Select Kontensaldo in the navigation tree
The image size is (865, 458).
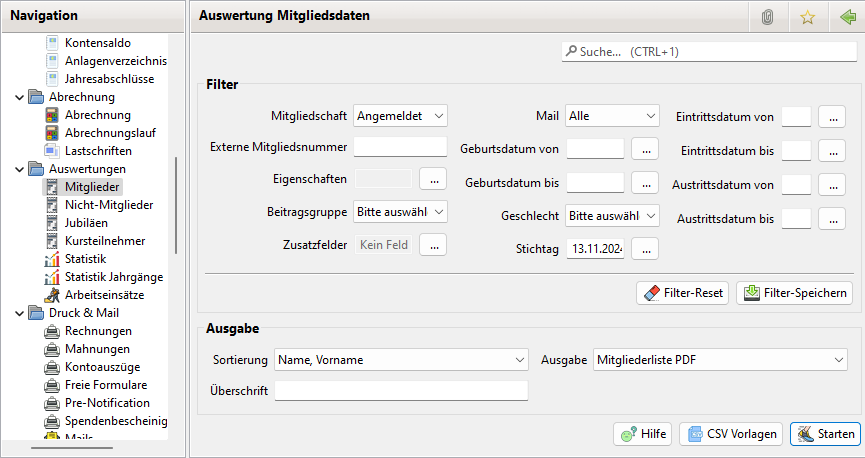click(97, 43)
